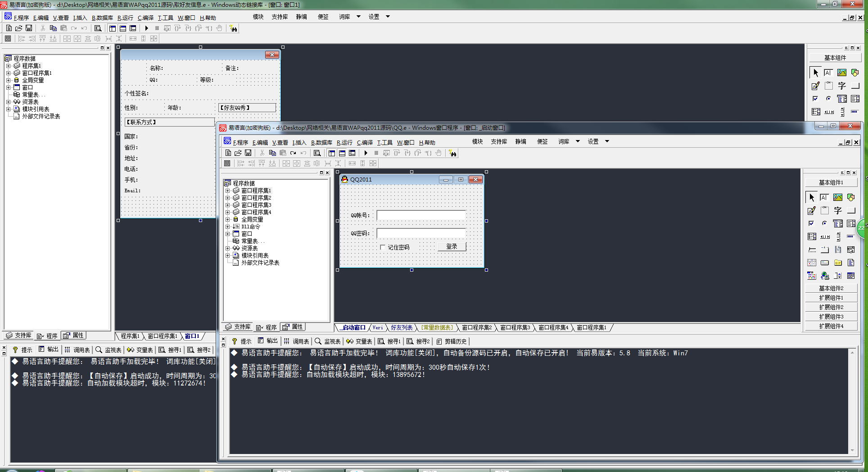Click the QQ密码 input field
868x472 pixels.
[x=421, y=233]
